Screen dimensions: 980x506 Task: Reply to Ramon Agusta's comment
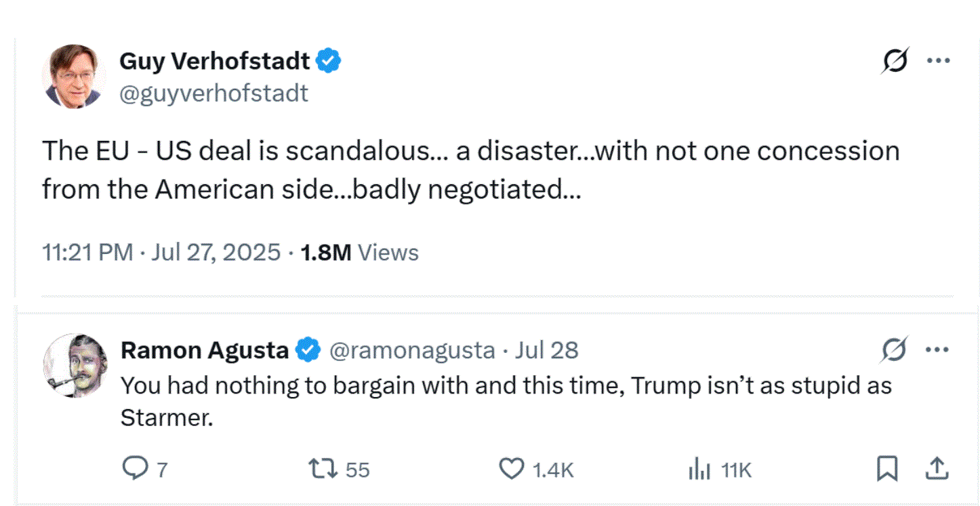coord(134,468)
